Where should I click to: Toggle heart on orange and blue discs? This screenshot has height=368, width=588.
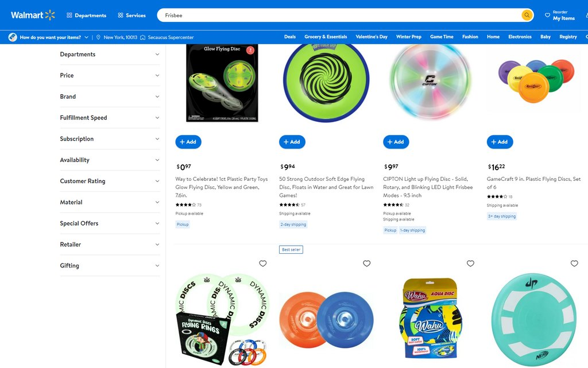pos(367,264)
